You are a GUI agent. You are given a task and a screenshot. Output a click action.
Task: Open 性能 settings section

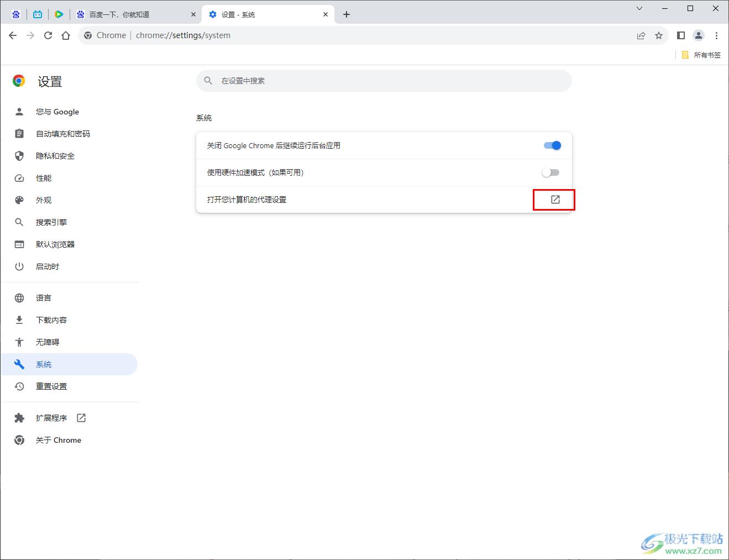(x=69, y=178)
